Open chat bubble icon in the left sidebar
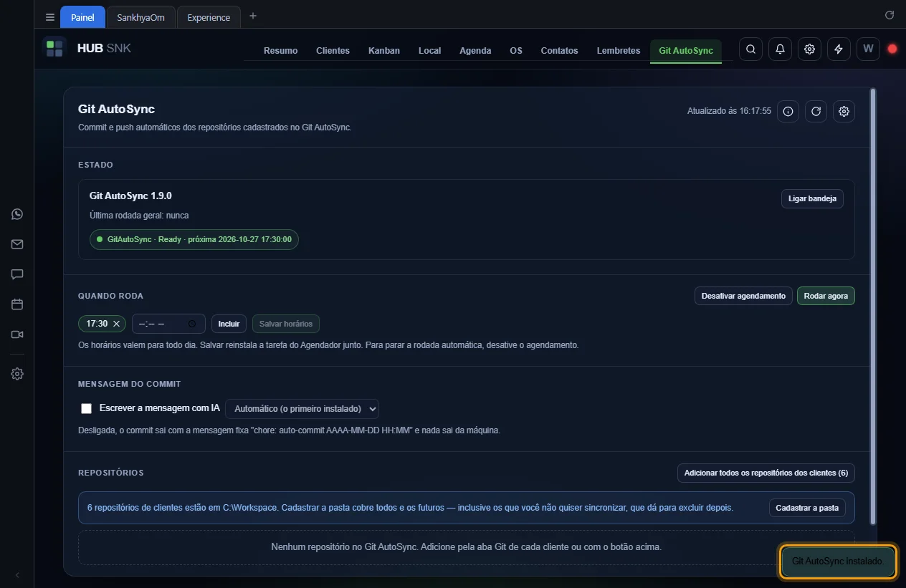Image resolution: width=906 pixels, height=588 pixels. [x=17, y=274]
